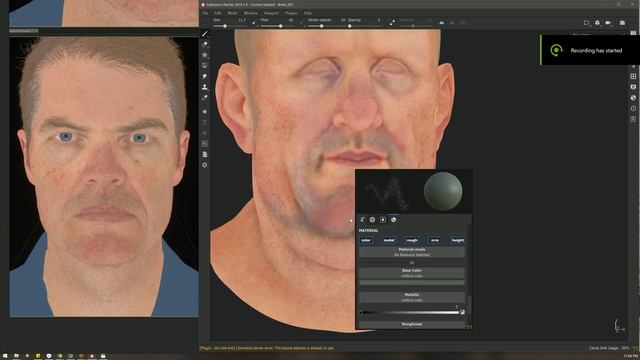Image resolution: width=640 pixels, height=360 pixels.
Task: Open the alpha settings tab in tool panel
Action: pyautogui.click(x=372, y=220)
